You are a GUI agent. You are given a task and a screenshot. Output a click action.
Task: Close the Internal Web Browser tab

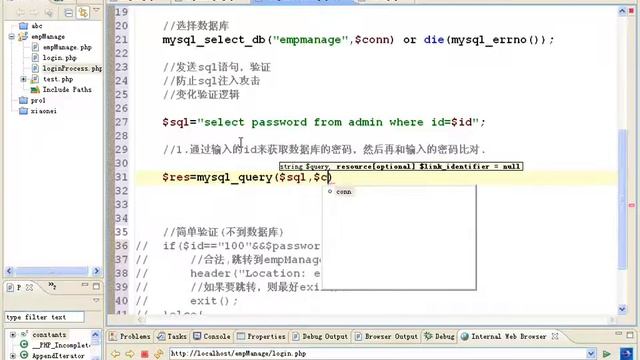point(555,336)
